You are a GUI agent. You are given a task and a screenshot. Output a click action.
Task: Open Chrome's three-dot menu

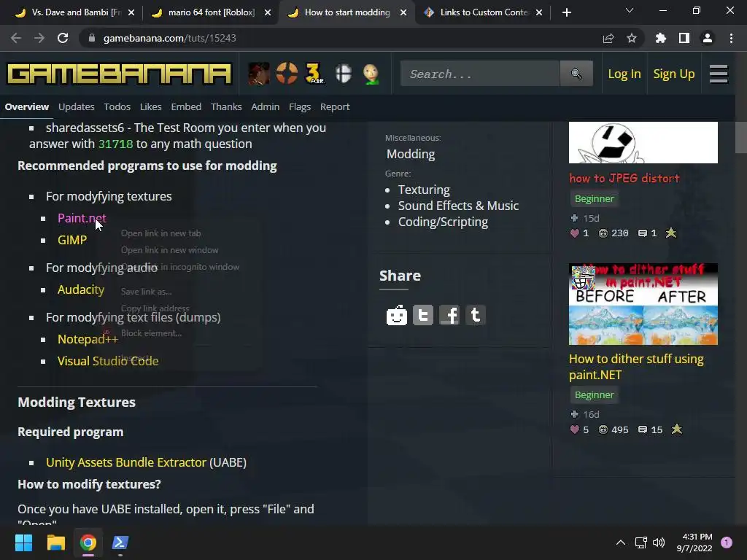(x=731, y=38)
